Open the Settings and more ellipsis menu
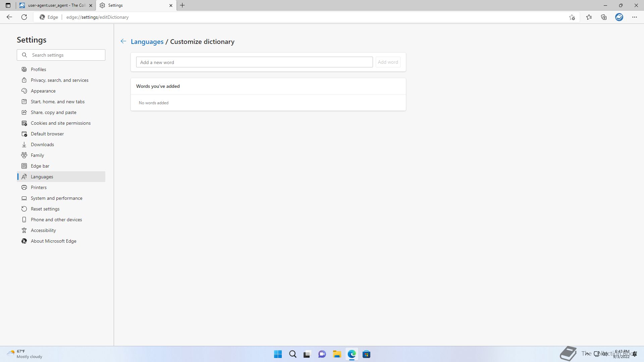The width and height of the screenshot is (644, 362). 634,17
